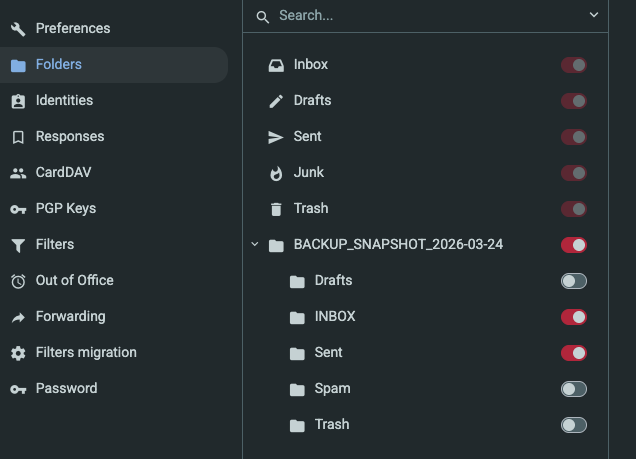Toggle BACKUP_SNAPSHOT_2026-03-24 folder subscription off
Viewport: 636px width, 459px height.
[573, 245]
